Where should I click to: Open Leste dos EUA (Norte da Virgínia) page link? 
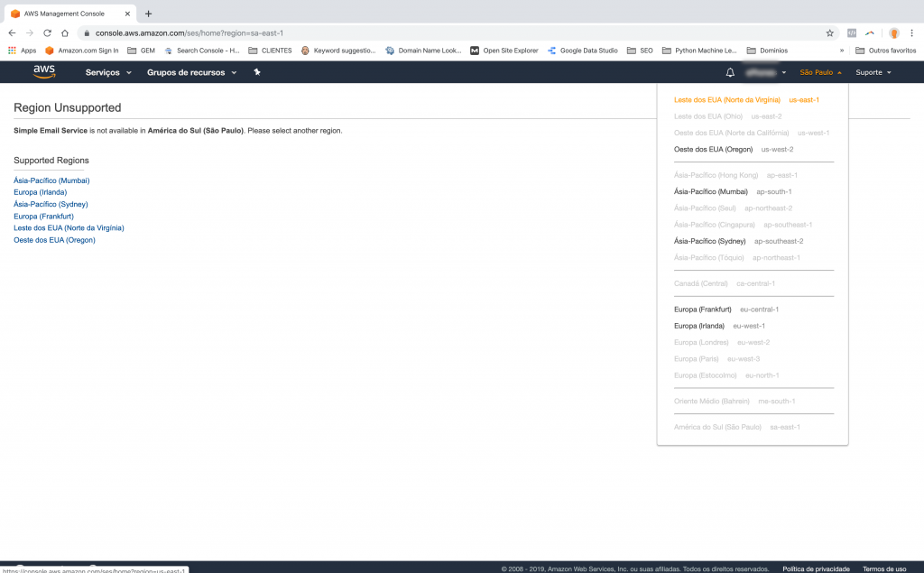69,228
